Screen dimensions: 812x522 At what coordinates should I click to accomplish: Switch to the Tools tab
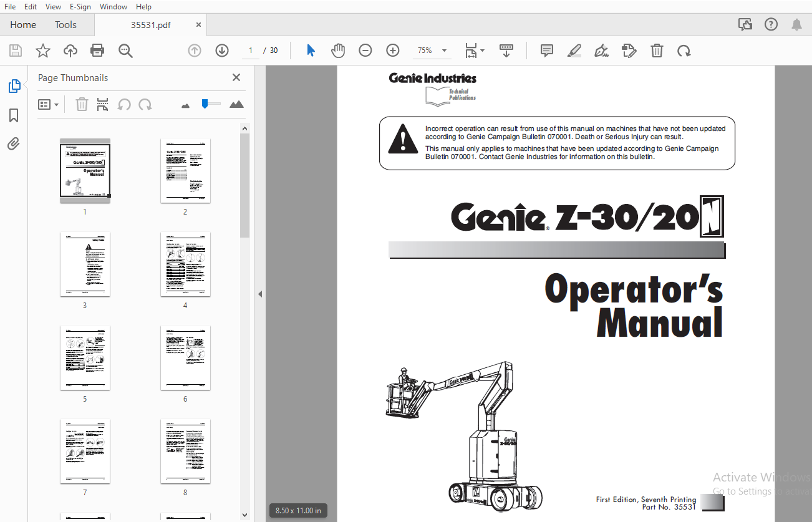click(65, 25)
